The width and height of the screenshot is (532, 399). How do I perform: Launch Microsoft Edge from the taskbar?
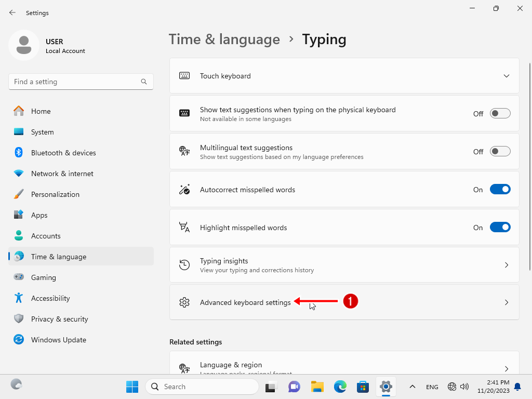[x=340, y=387]
